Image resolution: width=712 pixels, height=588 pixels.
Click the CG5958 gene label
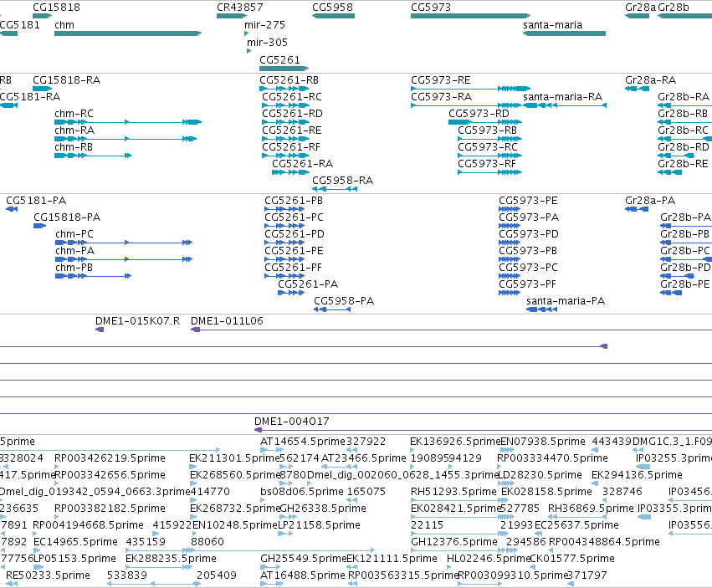[332, 8]
